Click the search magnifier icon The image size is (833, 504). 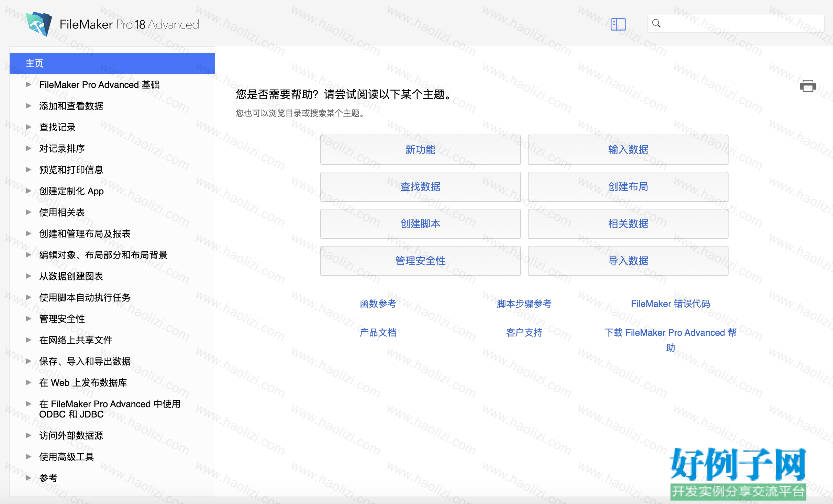point(656,23)
